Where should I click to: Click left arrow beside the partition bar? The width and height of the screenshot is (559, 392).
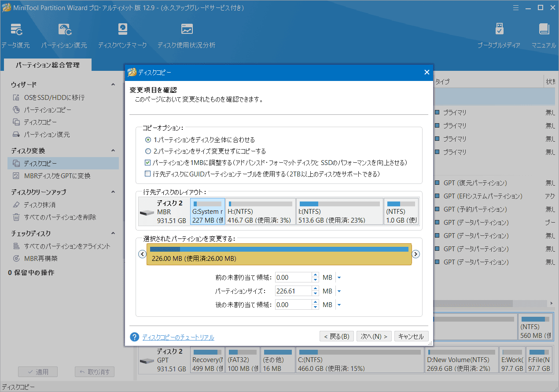[142, 254]
